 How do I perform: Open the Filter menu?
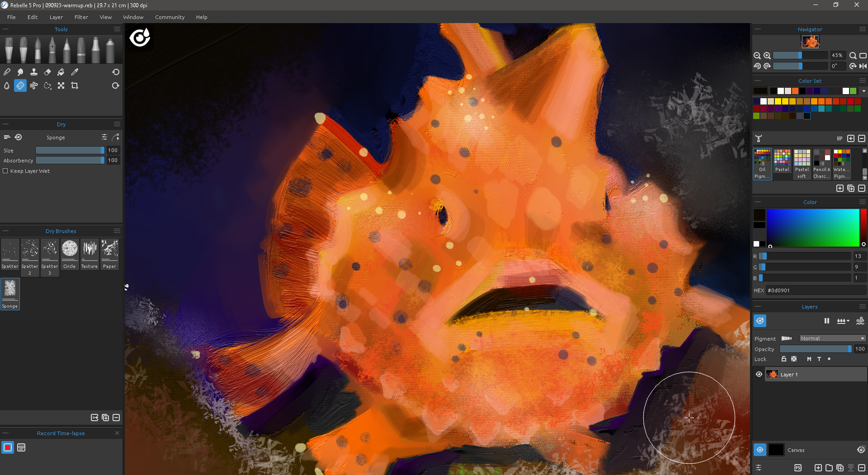[x=81, y=17]
